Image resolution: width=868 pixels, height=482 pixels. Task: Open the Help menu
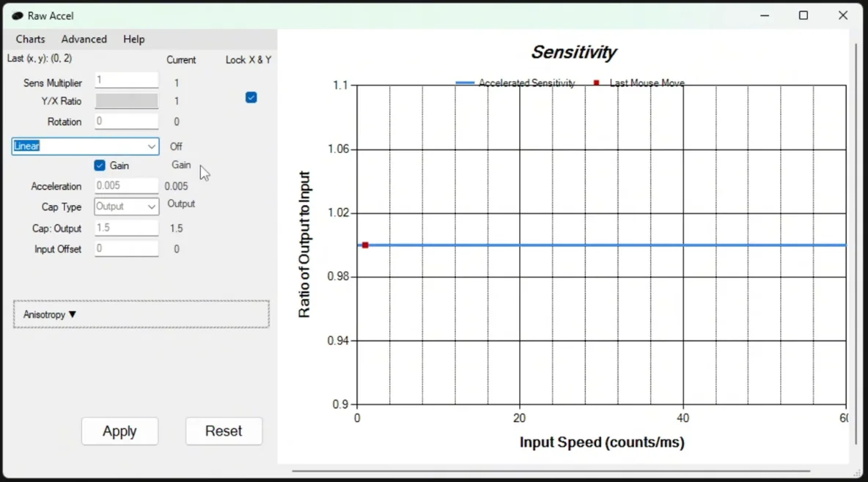tap(133, 39)
